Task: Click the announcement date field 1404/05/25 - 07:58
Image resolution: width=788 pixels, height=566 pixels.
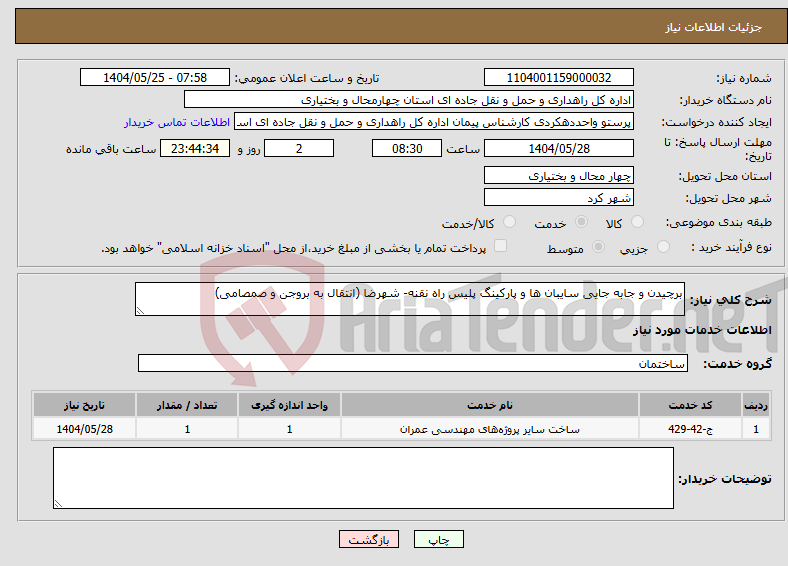Action: pyautogui.click(x=155, y=77)
